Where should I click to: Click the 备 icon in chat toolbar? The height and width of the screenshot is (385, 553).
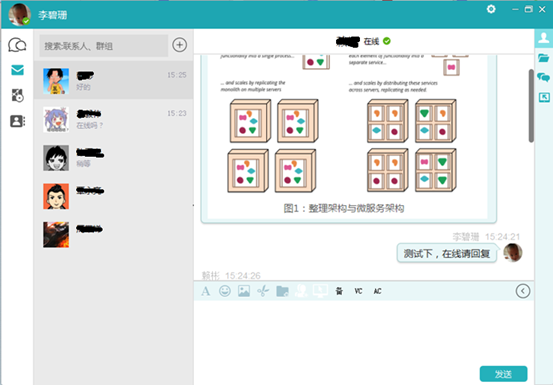[339, 291]
